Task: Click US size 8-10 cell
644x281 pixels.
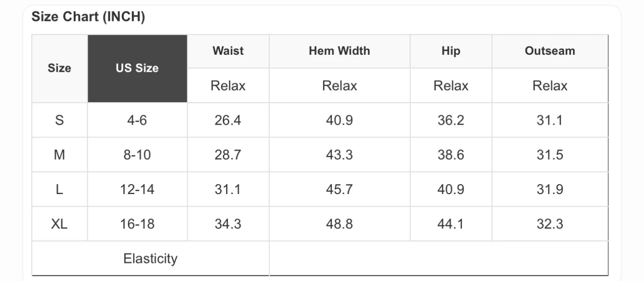Action: tap(137, 155)
